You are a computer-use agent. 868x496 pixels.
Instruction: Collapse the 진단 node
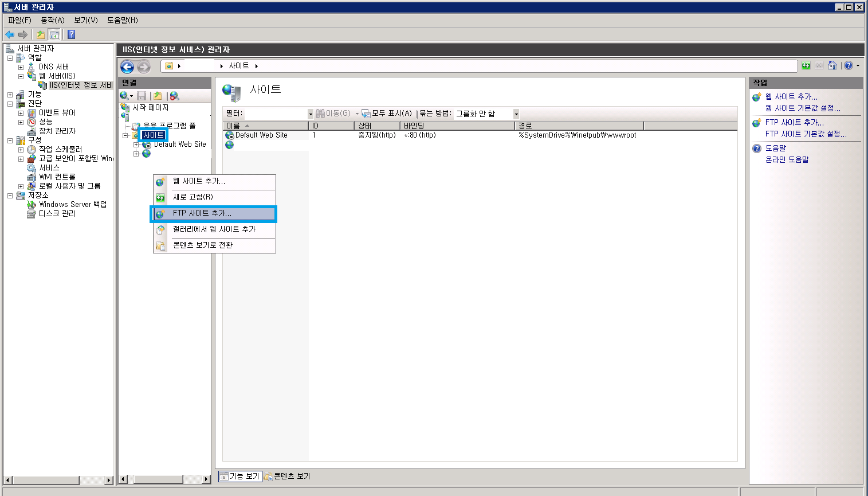10,104
